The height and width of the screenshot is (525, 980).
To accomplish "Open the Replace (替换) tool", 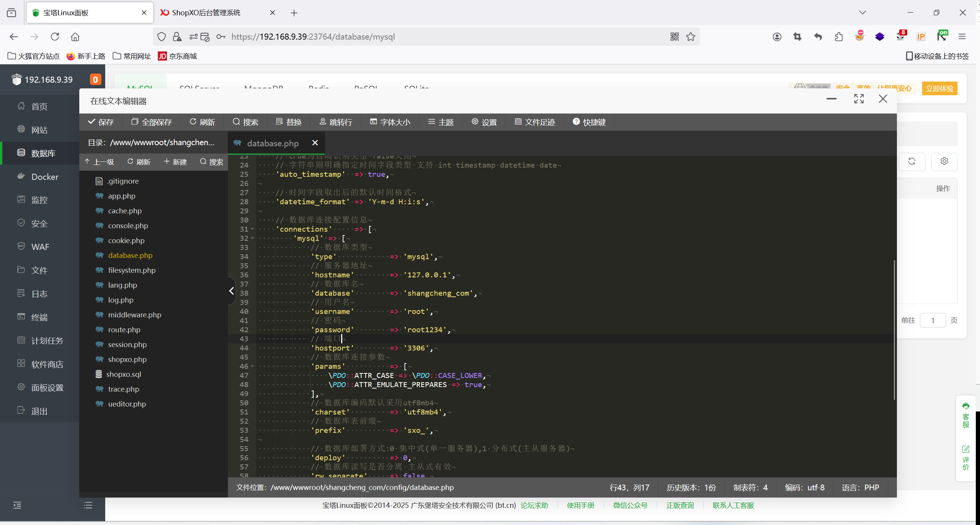I will point(289,122).
